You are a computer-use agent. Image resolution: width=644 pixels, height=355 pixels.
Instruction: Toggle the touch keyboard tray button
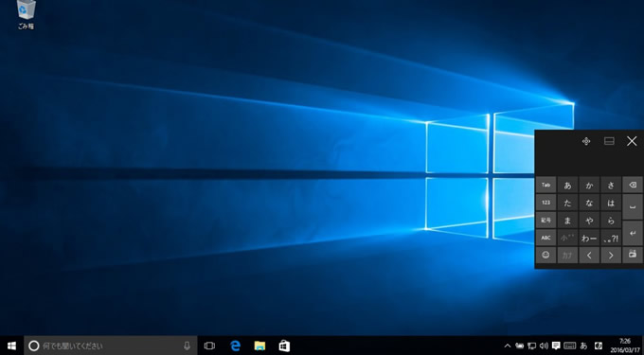point(570,346)
